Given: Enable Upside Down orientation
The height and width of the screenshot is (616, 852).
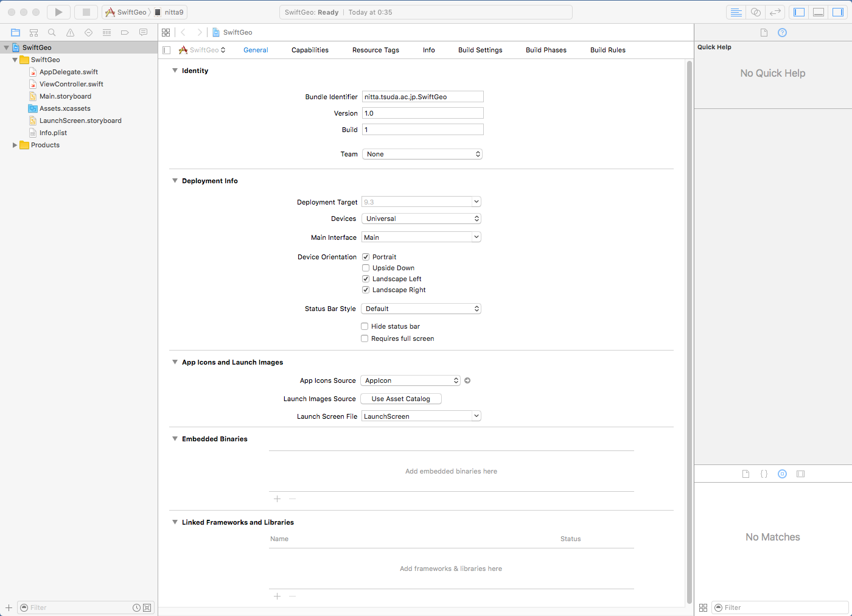Looking at the screenshot, I should [x=366, y=268].
